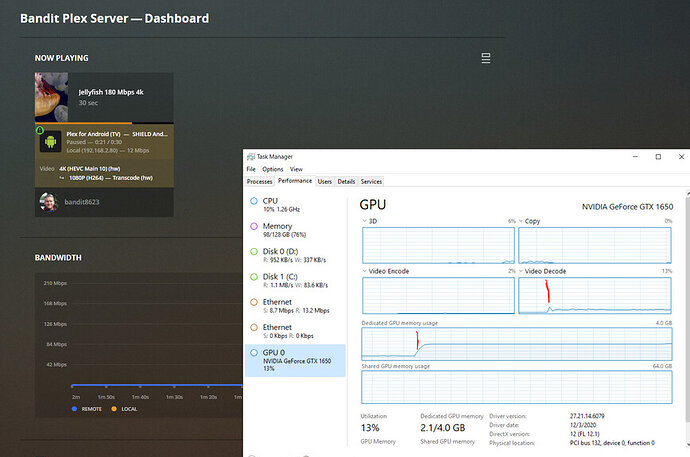Open the Video Encode graph dropdown
The image size is (690, 457).
point(365,271)
